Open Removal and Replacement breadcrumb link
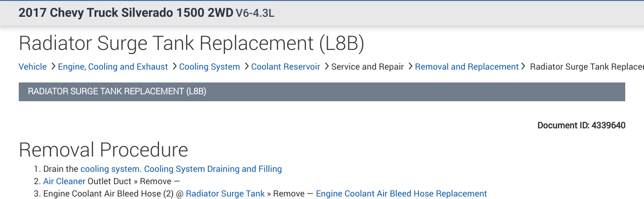This screenshot has height=199, width=644. (x=467, y=67)
